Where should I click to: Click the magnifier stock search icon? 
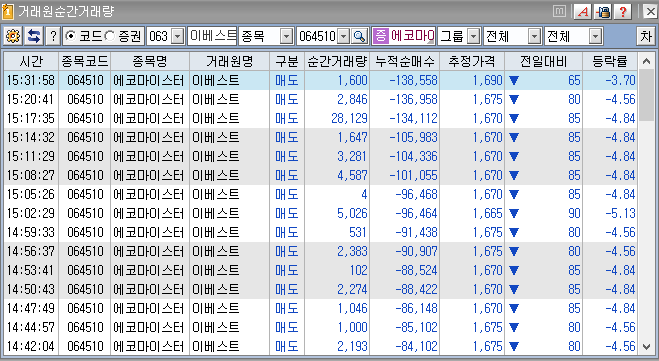pyautogui.click(x=359, y=37)
